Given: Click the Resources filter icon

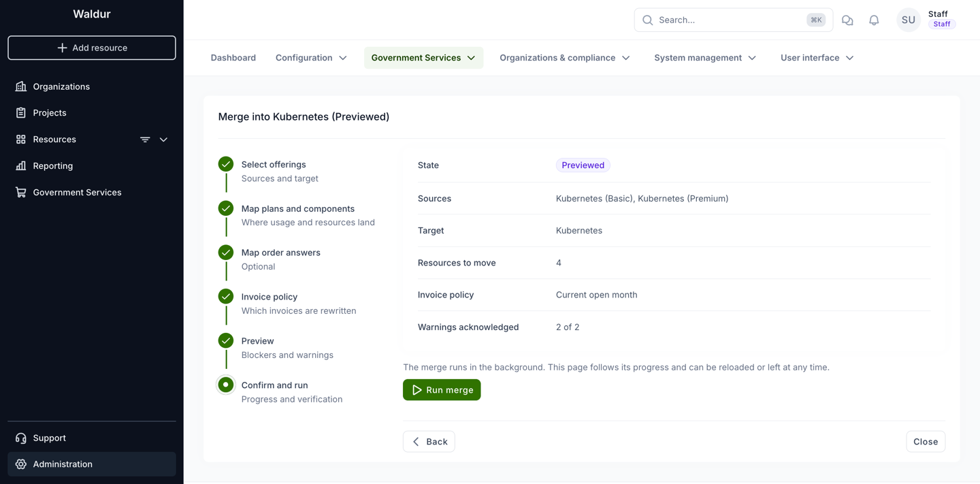Looking at the screenshot, I should pos(145,140).
